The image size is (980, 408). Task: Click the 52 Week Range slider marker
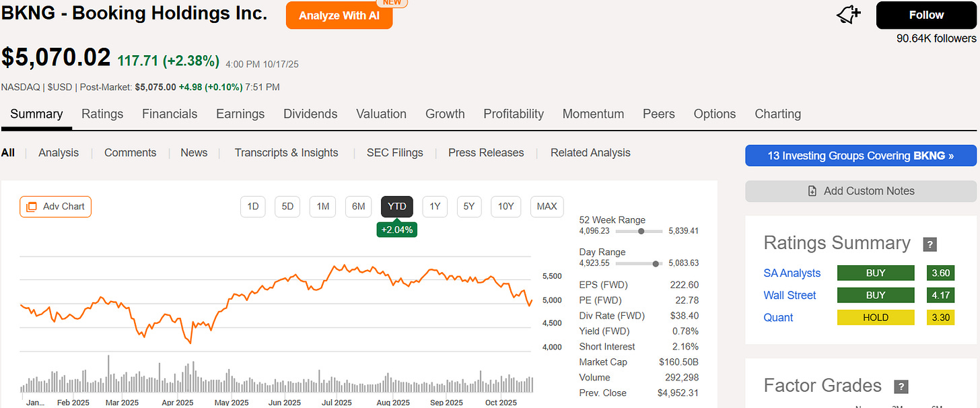[x=641, y=231]
